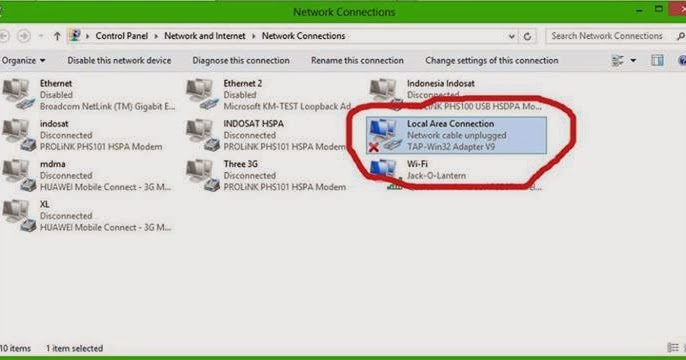
Task: Refresh the Network Connections view
Action: coord(528,36)
